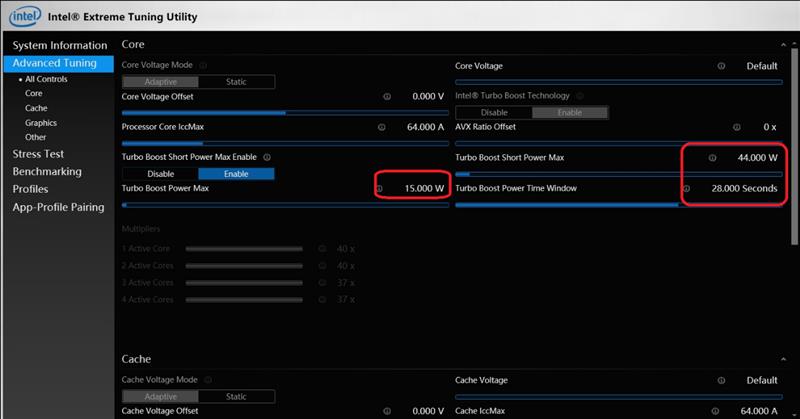Image resolution: width=800 pixels, height=419 pixels.
Task: Open info icon for 1 Active Core multiplier
Action: pyautogui.click(x=322, y=249)
